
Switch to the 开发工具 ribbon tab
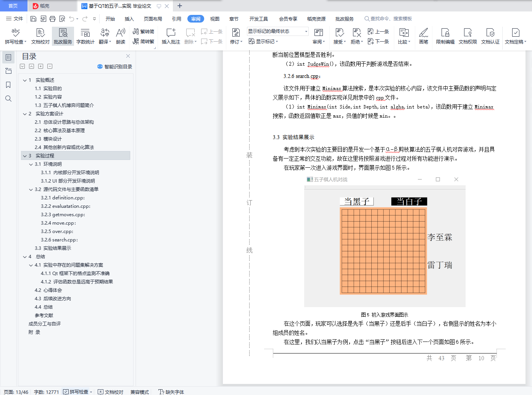[x=259, y=19]
